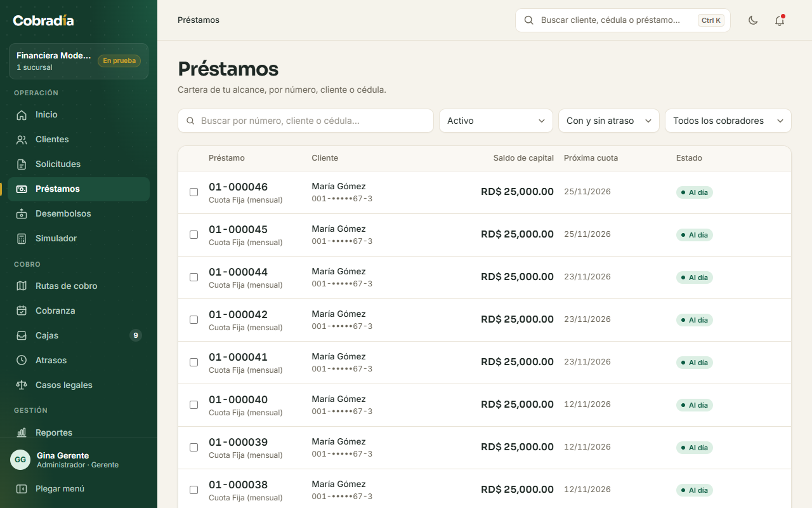Click the Cajas inbox icon
The width and height of the screenshot is (812, 508).
[x=22, y=336]
